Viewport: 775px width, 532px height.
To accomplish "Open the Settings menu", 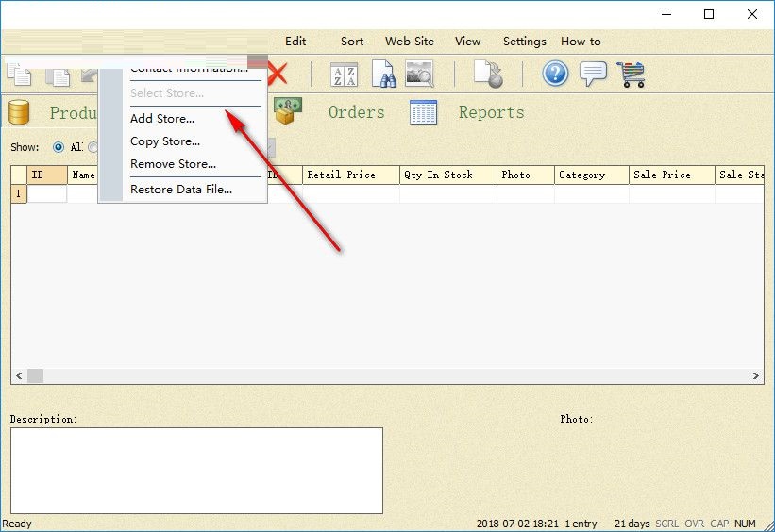I will coord(525,42).
